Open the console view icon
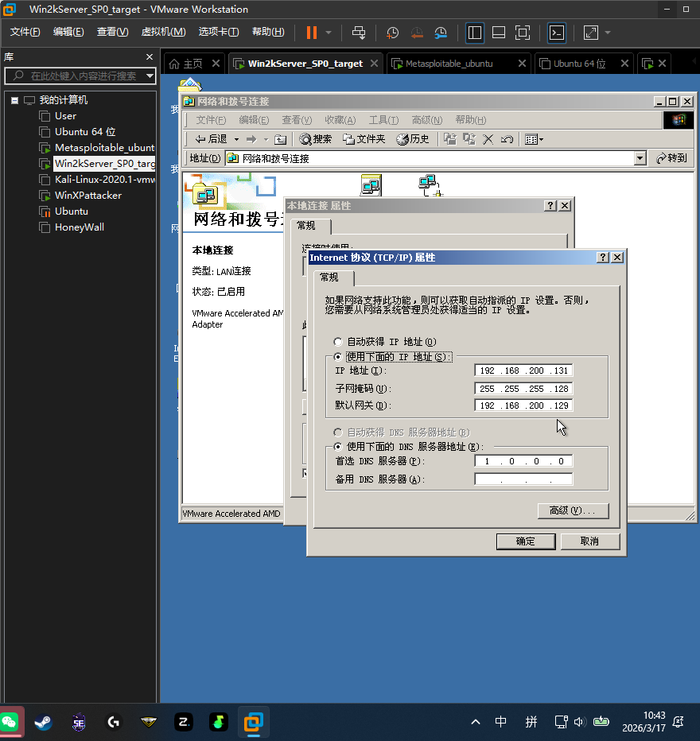 pos(557,33)
